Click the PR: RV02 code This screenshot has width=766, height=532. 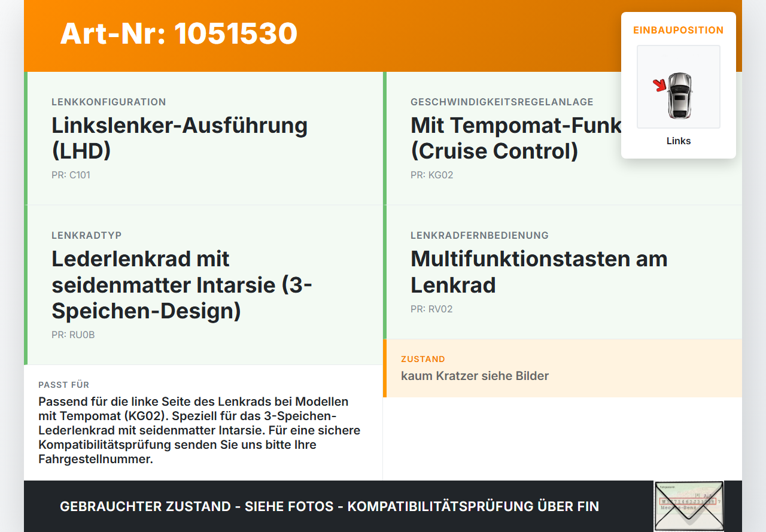click(x=431, y=309)
